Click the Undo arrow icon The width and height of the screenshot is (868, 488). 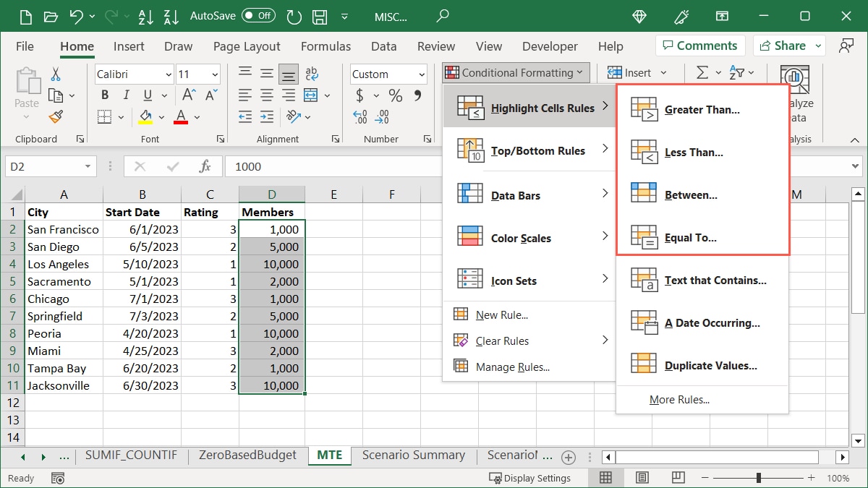coord(77,16)
